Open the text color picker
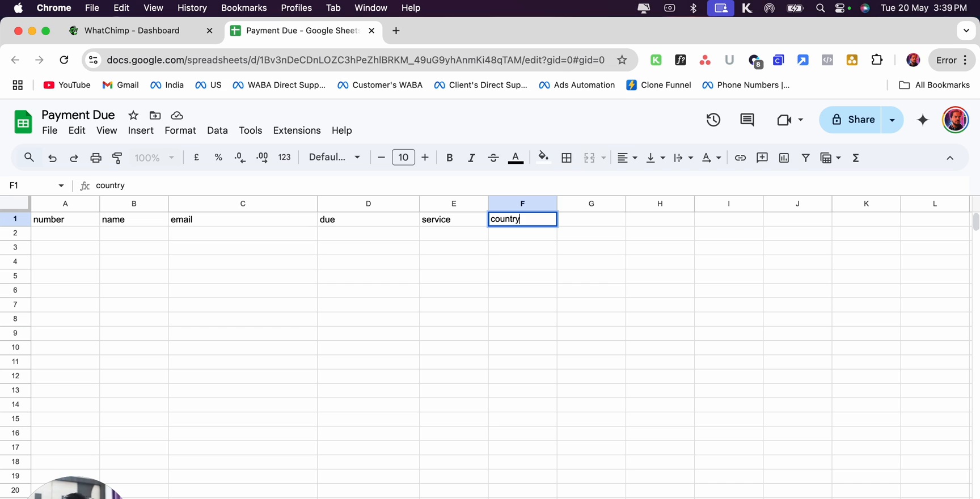 [516, 158]
